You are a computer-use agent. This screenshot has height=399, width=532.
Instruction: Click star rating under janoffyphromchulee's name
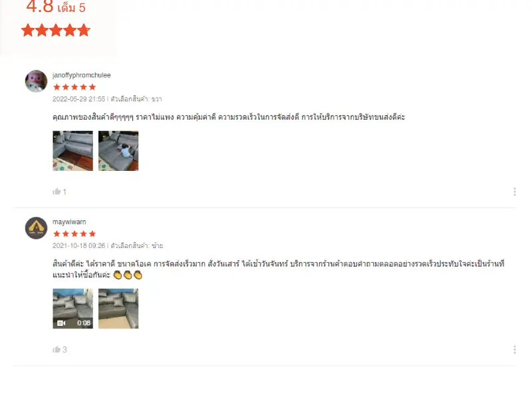[74, 87]
